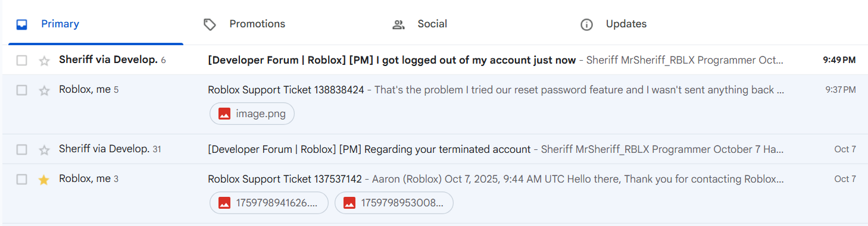Image resolution: width=868 pixels, height=226 pixels.
Task: Open the 1759798953008 attachment chip
Action: [394, 203]
